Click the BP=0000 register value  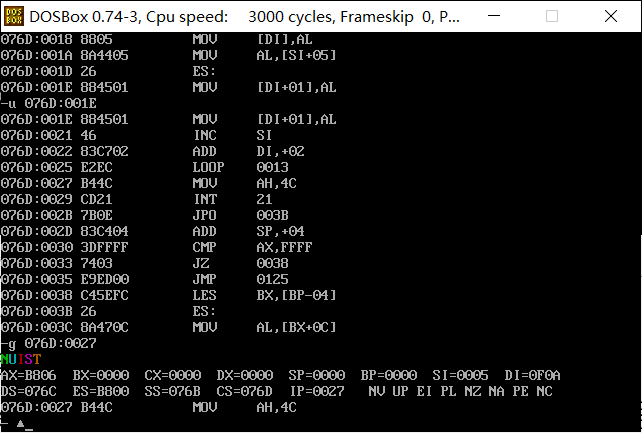click(389, 375)
